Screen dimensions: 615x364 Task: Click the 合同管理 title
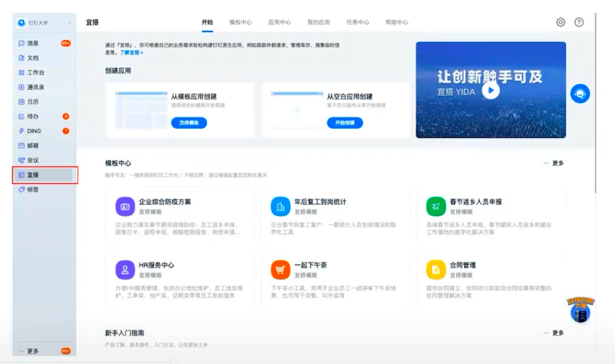pyautogui.click(x=462, y=265)
